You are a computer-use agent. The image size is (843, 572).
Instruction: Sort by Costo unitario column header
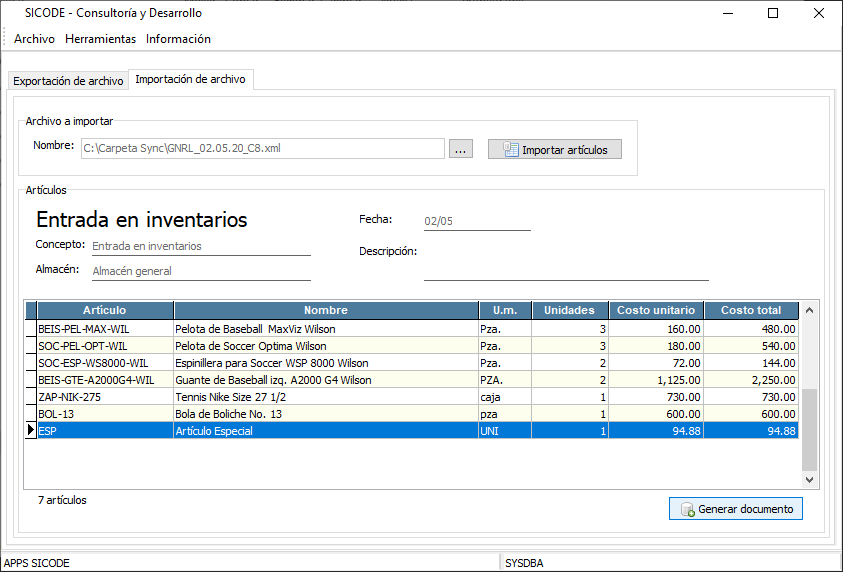click(655, 310)
